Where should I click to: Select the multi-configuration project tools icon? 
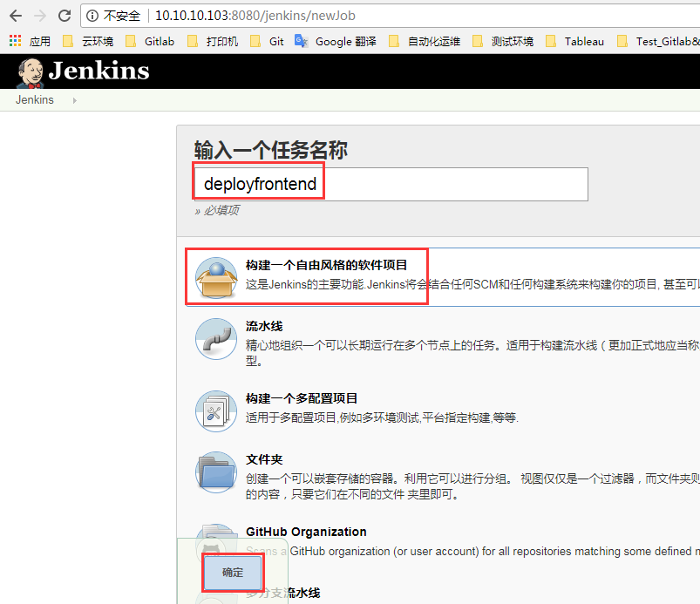coord(216,411)
